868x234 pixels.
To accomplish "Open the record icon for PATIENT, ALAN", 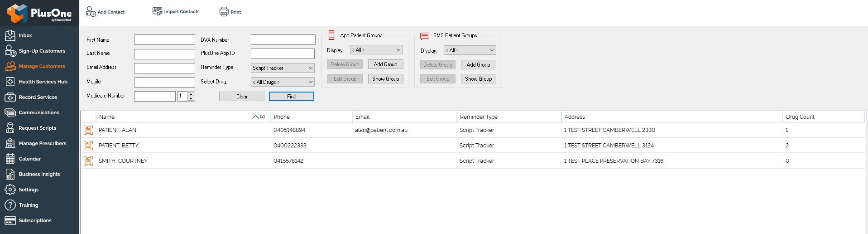I will (x=88, y=130).
